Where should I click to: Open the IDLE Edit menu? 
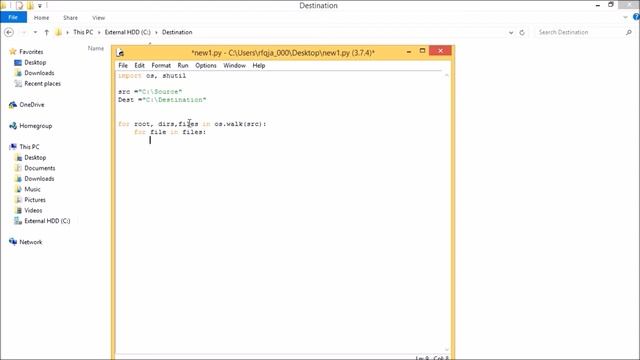(140, 65)
